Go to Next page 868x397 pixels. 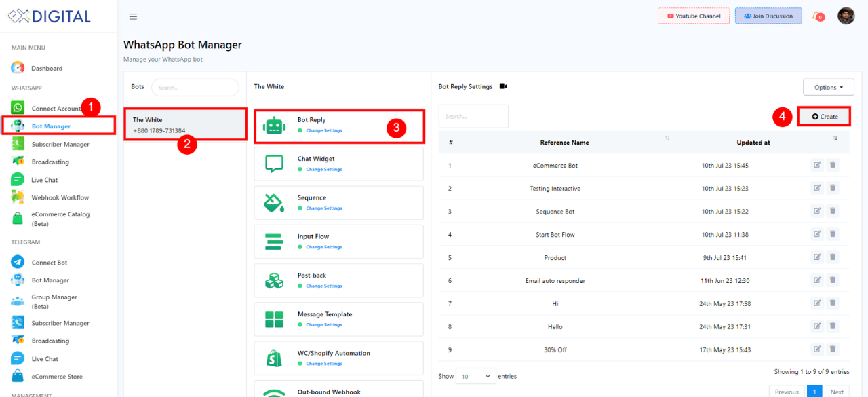click(x=837, y=392)
